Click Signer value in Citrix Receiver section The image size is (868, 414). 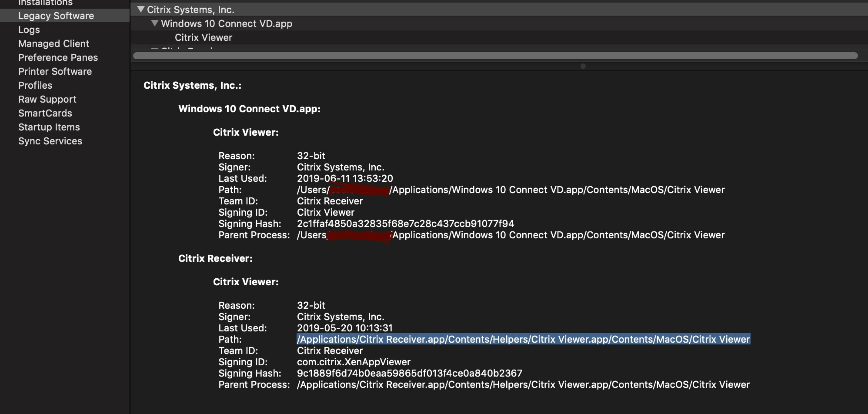pyautogui.click(x=341, y=317)
